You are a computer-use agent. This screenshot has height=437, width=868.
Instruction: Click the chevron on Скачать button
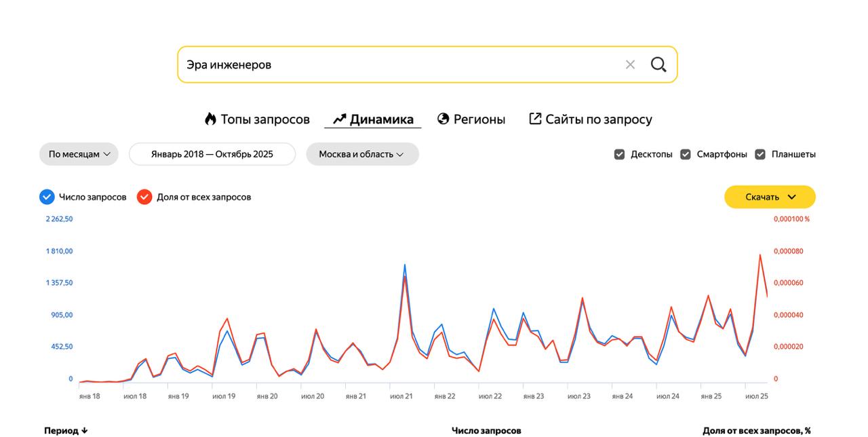[791, 197]
